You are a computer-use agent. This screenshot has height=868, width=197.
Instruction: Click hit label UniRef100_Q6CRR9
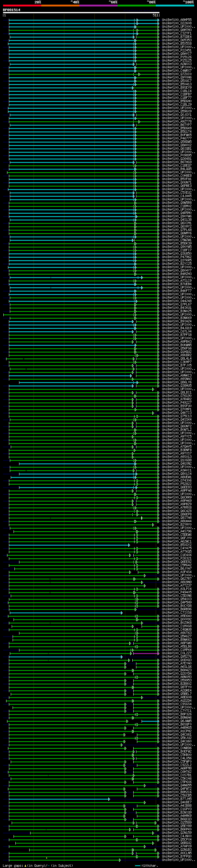click(x=177, y=498)
